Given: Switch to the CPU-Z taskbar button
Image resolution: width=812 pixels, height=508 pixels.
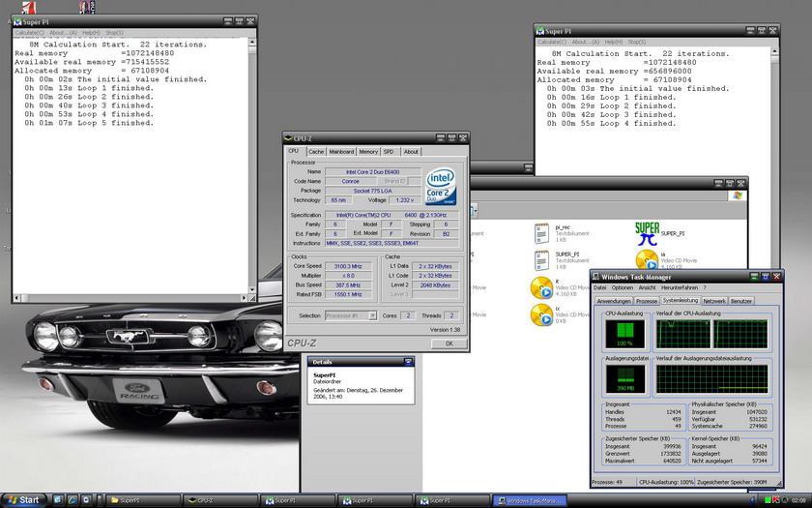Looking at the screenshot, I should pyautogui.click(x=221, y=501).
